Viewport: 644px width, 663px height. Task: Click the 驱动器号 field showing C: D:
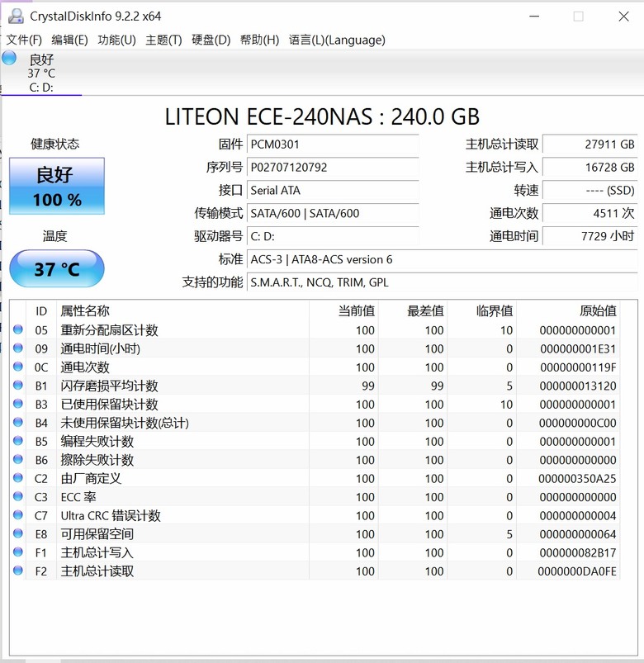click(x=333, y=236)
